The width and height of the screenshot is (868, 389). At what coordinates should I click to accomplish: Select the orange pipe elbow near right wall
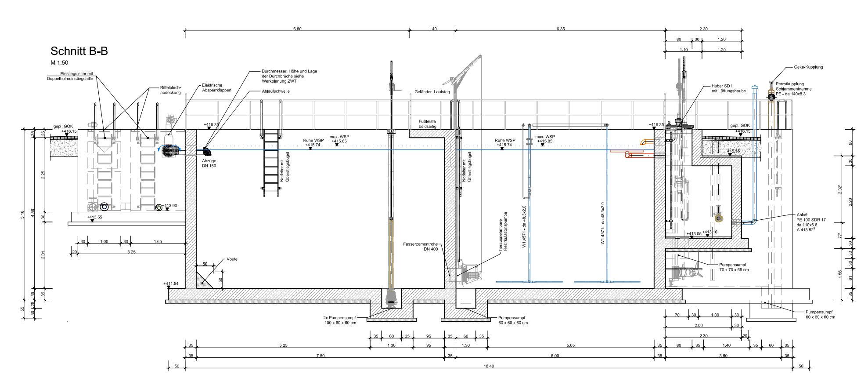pos(645,142)
